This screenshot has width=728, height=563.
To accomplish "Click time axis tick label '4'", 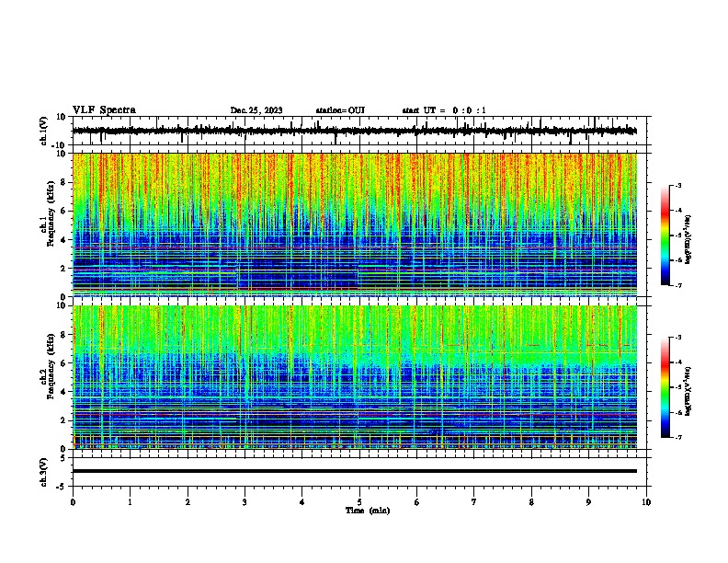I will [302, 502].
